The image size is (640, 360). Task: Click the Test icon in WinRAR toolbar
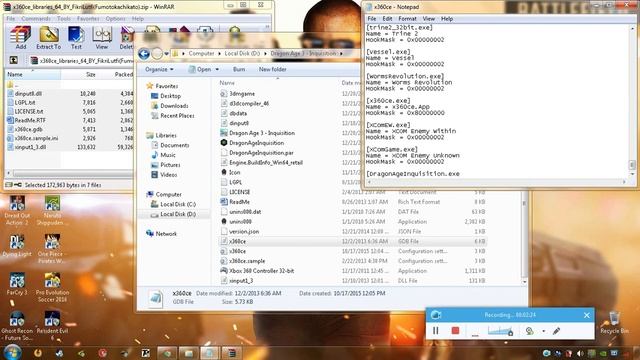pyautogui.click(x=76, y=38)
